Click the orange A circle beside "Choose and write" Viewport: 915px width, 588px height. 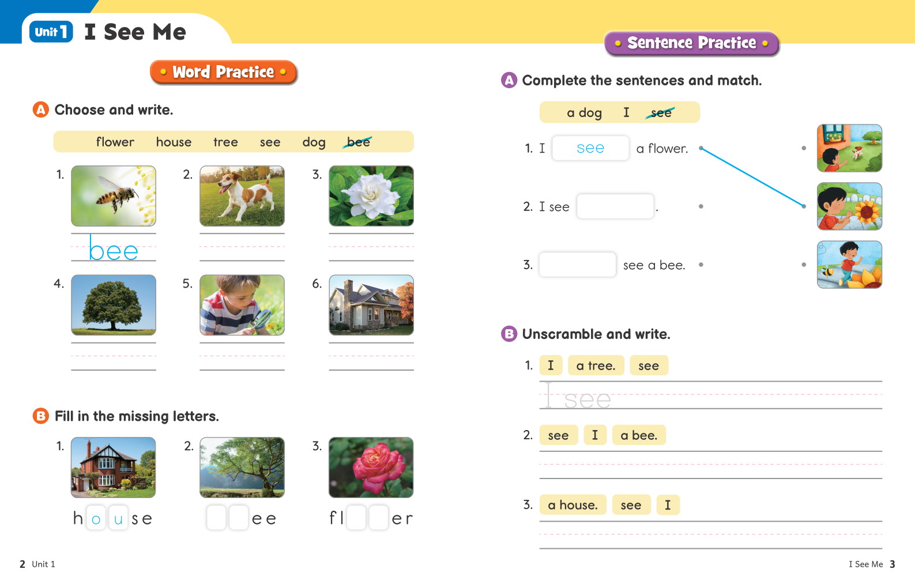pyautogui.click(x=40, y=110)
